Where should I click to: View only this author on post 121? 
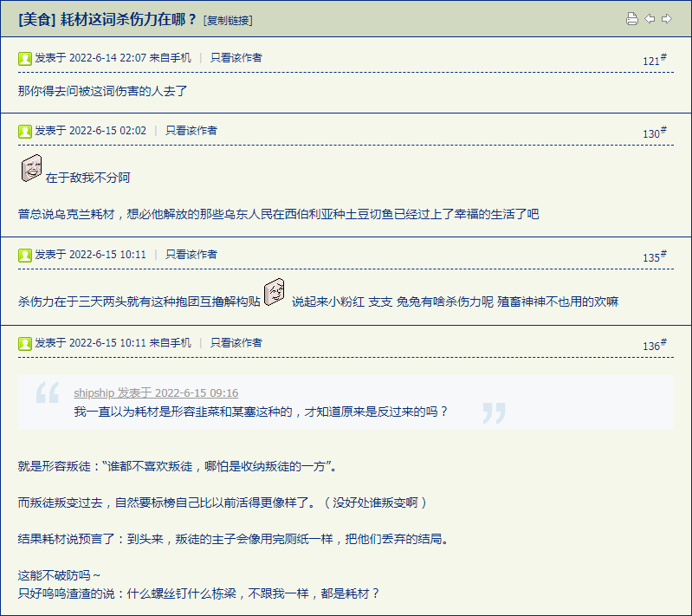tap(236, 58)
